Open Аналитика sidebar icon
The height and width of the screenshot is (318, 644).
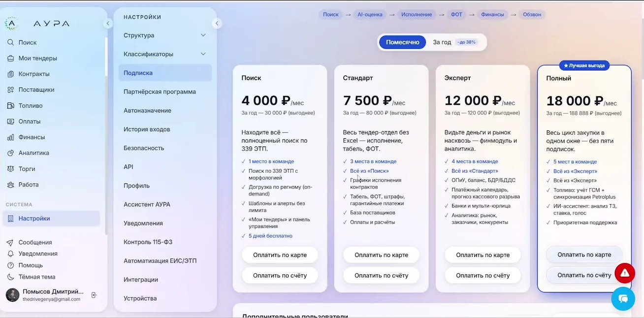point(10,153)
